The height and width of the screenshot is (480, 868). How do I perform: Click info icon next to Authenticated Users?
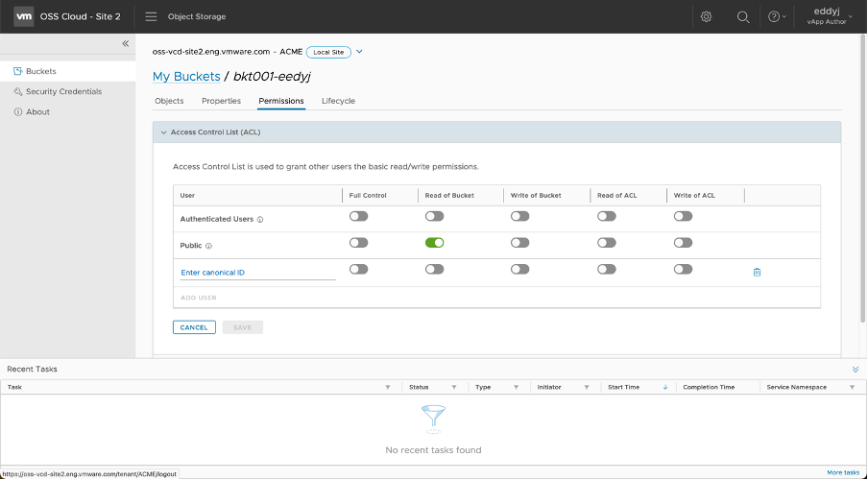(x=260, y=219)
